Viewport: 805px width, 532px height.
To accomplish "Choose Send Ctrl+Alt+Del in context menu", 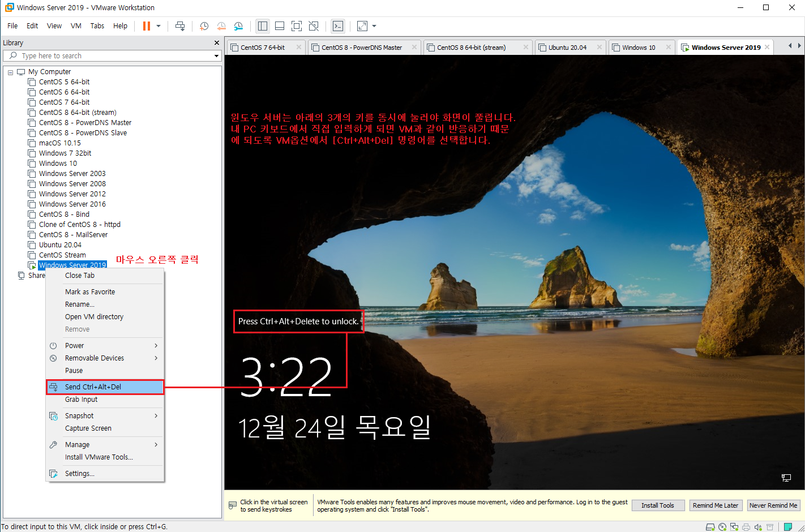I will (105, 387).
